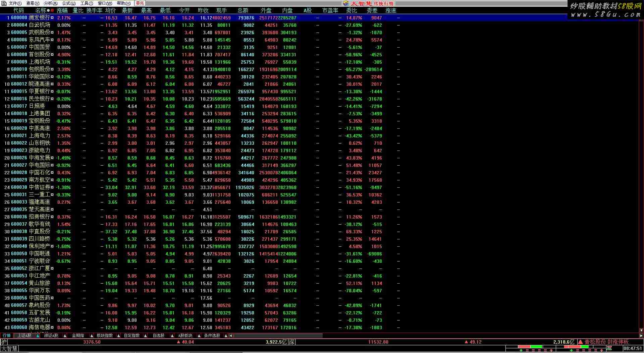
Task: Sort by the 换手率 column header
Action: (x=94, y=10)
